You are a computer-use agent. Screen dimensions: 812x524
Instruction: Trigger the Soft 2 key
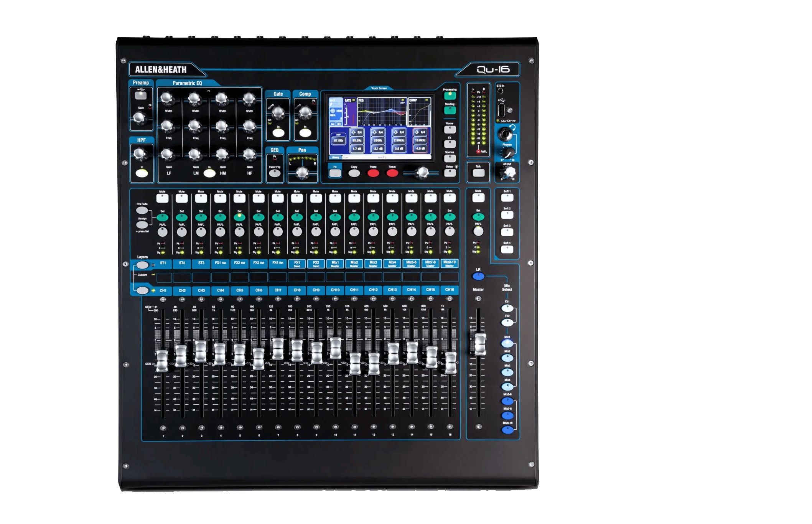click(507, 215)
